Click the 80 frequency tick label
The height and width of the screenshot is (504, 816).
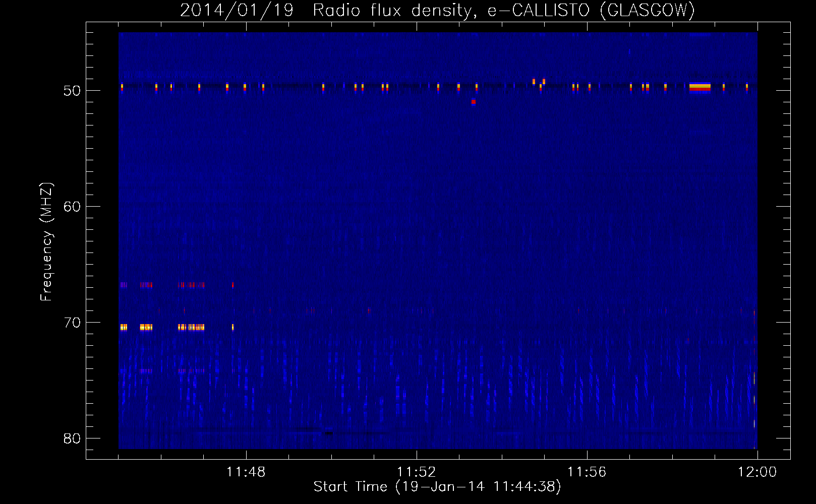pyautogui.click(x=72, y=438)
